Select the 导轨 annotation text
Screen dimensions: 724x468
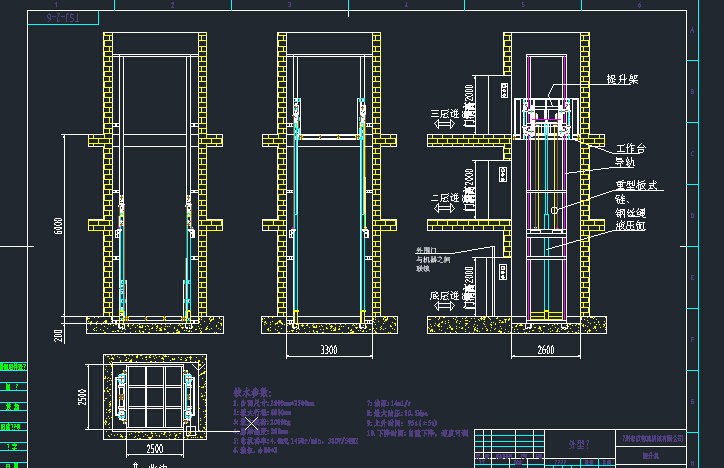tap(625, 162)
